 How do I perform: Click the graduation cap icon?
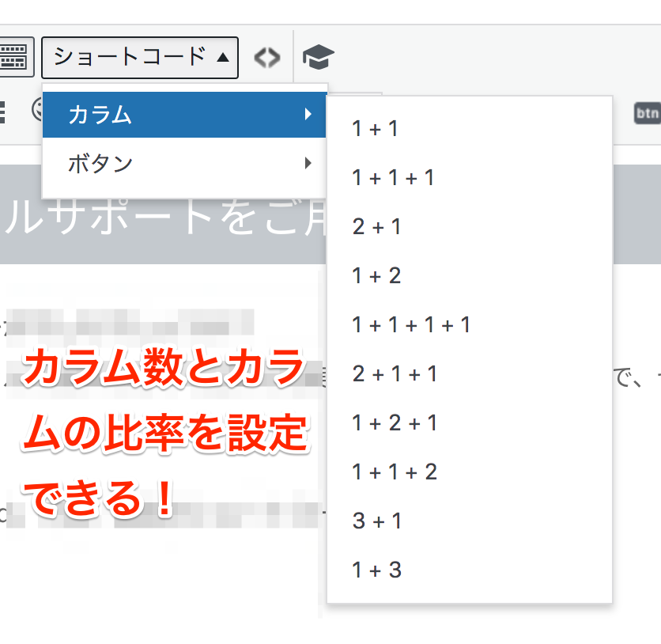pyautogui.click(x=319, y=57)
